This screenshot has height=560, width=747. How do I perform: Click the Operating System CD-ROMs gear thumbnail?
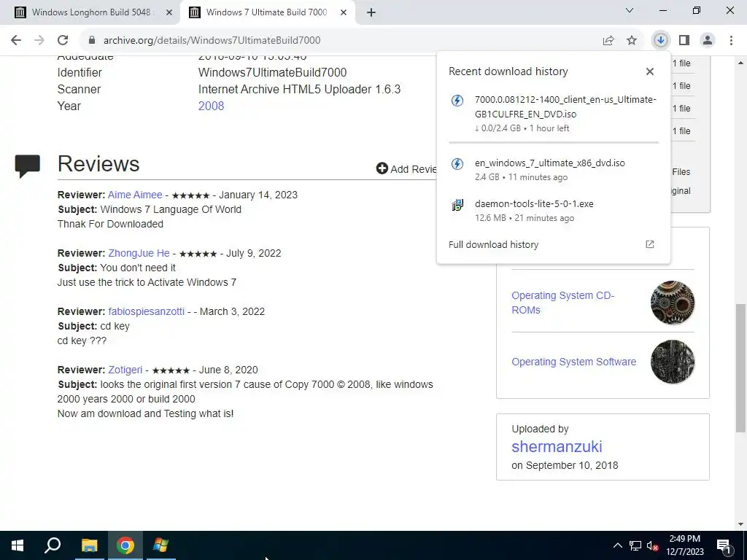[672, 303]
